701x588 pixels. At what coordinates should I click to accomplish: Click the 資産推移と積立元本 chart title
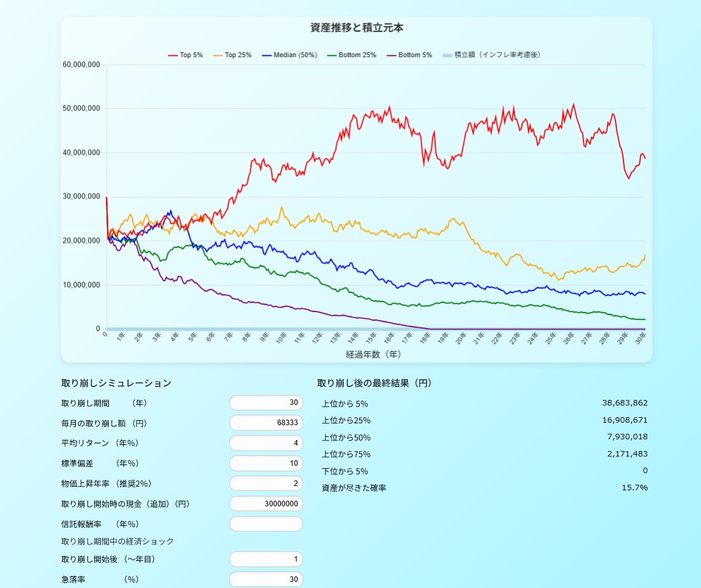click(x=357, y=28)
